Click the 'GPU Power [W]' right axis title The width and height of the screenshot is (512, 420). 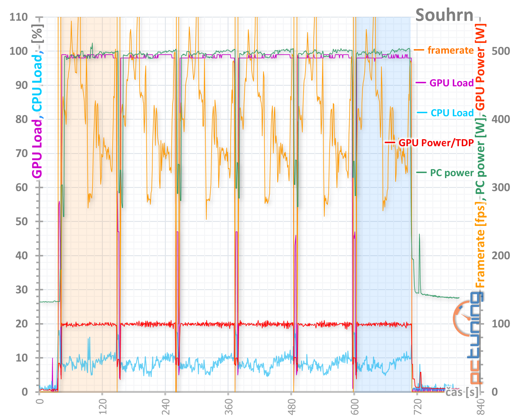pos(480,68)
